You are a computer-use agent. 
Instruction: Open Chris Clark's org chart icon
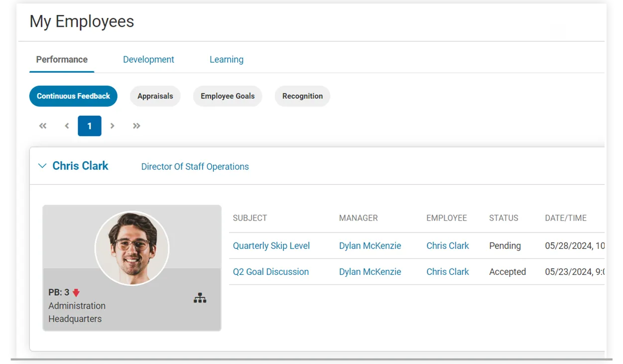[200, 298]
